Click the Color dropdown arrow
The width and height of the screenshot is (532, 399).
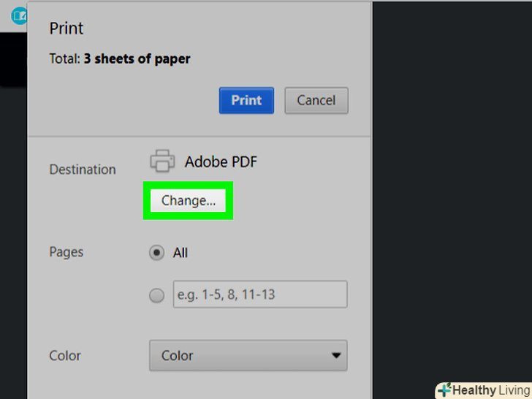pyautogui.click(x=336, y=356)
